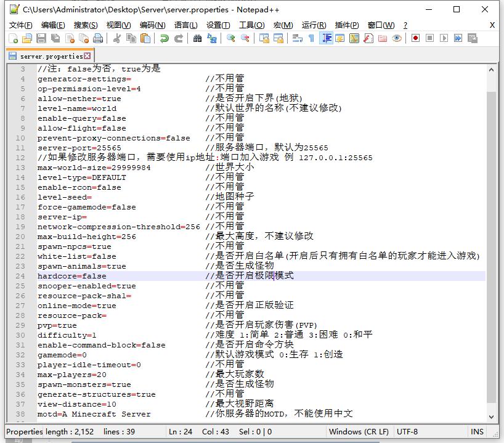Start macro recording with the record icon

coord(415,38)
